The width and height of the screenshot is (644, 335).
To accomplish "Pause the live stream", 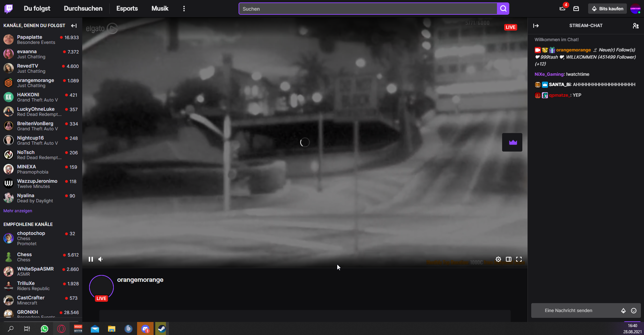I will (x=91, y=259).
